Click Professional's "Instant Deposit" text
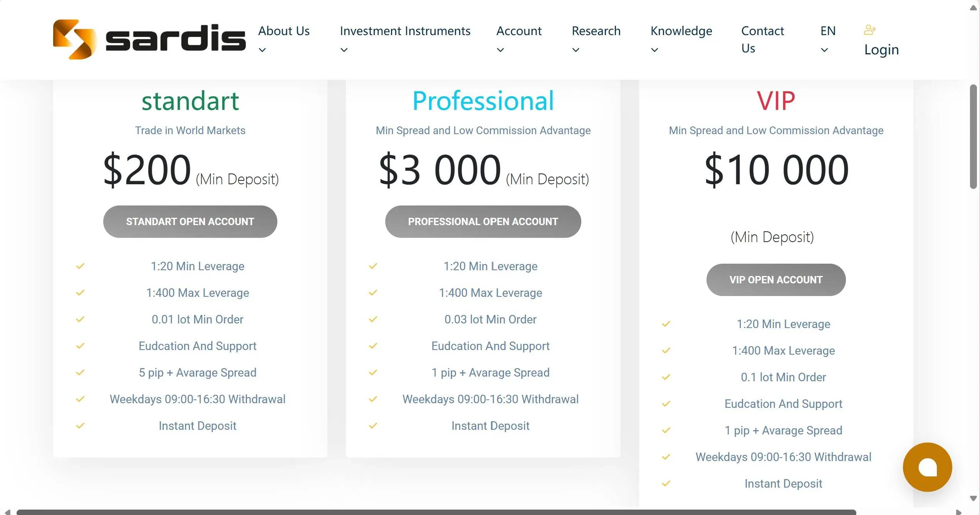Image resolution: width=980 pixels, height=515 pixels. pos(490,426)
